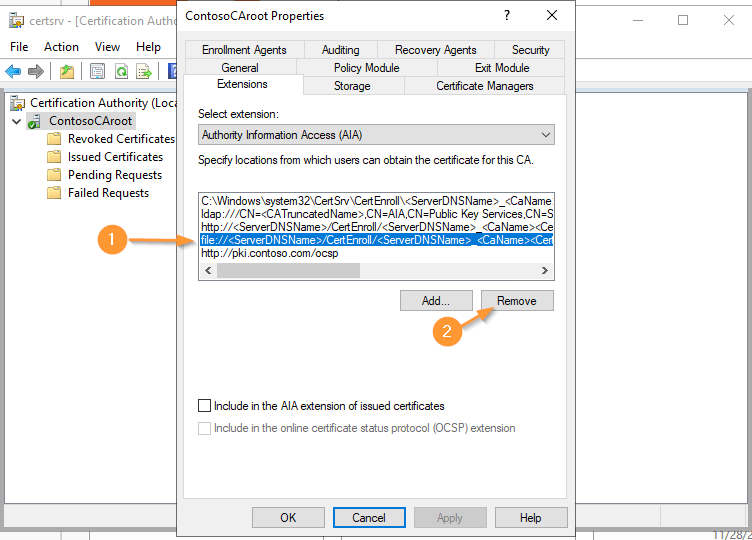The width and height of the screenshot is (752, 540).
Task: Click the scroll right arrow in locations list
Action: click(x=545, y=270)
